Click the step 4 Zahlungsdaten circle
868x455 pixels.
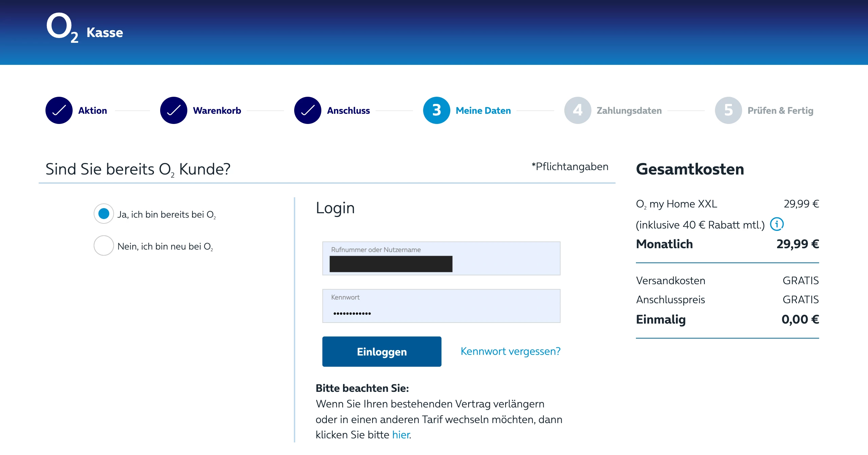(x=578, y=110)
